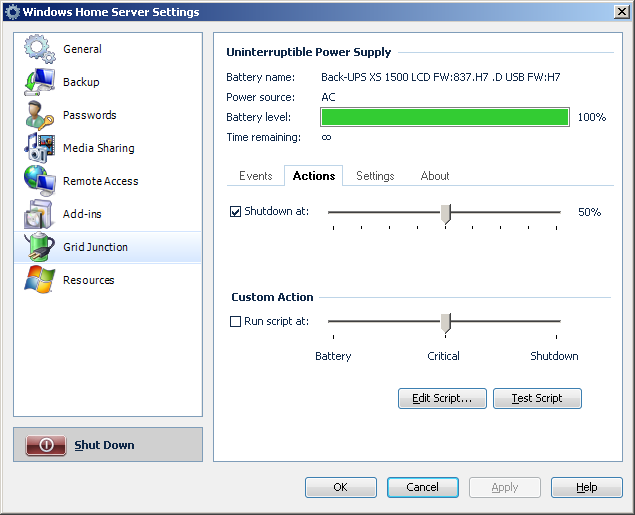Confirm with the OK button
The height and width of the screenshot is (515, 635).
pyautogui.click(x=341, y=487)
